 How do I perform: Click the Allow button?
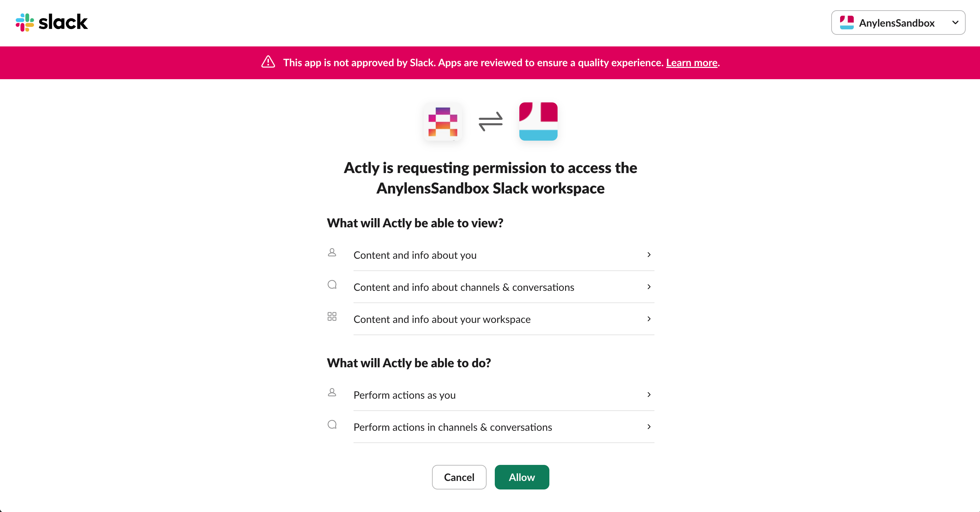coord(522,477)
